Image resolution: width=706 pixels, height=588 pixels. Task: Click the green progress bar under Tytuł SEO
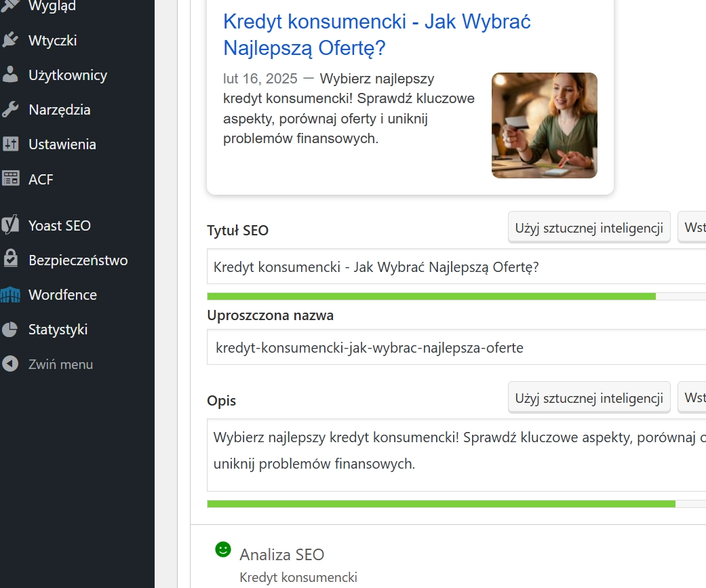tap(431, 296)
